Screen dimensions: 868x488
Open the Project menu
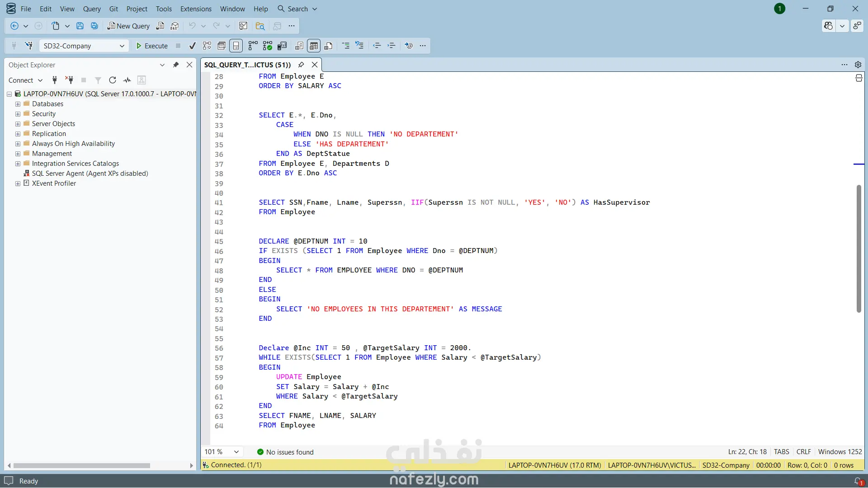coord(137,9)
